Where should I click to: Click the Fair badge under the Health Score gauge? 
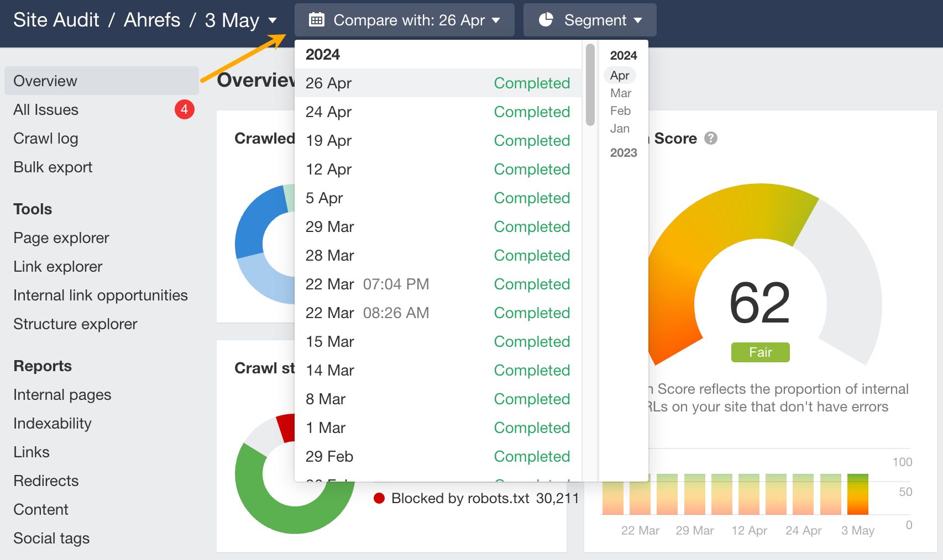760,352
